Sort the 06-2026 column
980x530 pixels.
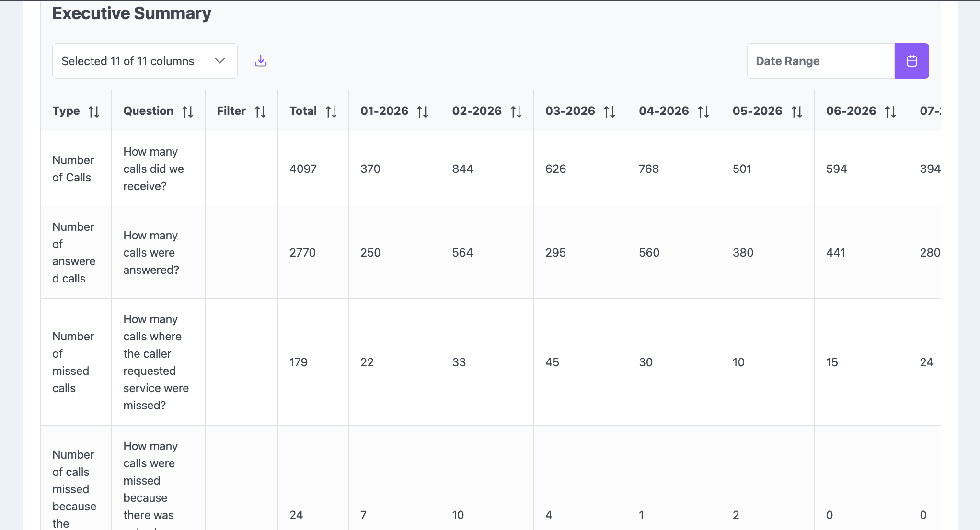[890, 112]
